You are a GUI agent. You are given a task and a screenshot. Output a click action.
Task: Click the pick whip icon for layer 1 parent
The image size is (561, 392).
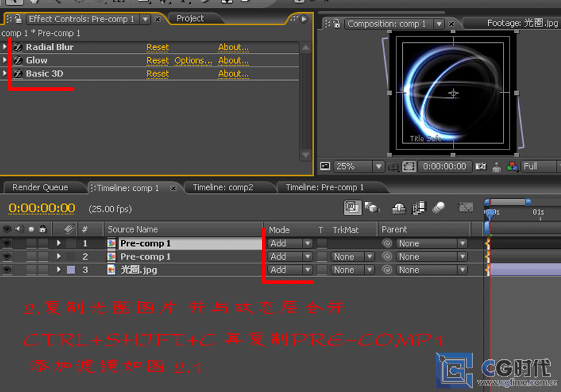point(387,244)
